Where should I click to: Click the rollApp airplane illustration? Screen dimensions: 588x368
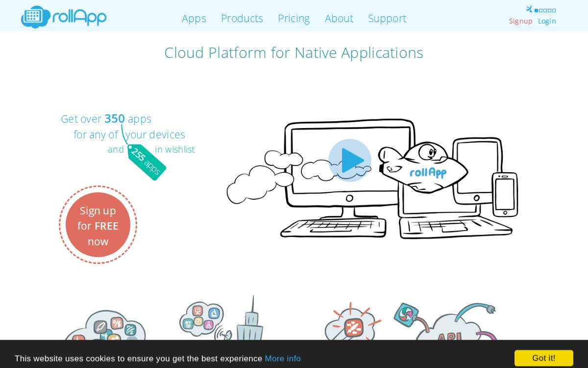[x=424, y=168]
